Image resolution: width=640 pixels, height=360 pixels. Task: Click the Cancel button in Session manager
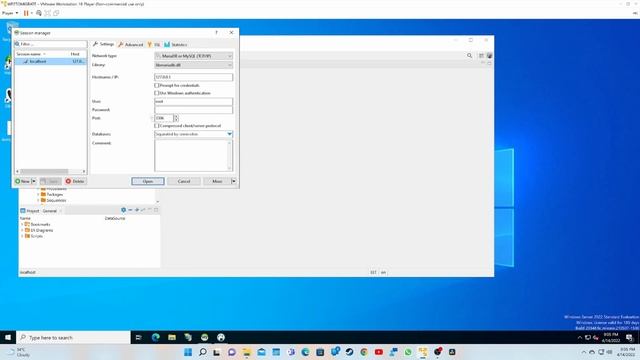[184, 181]
